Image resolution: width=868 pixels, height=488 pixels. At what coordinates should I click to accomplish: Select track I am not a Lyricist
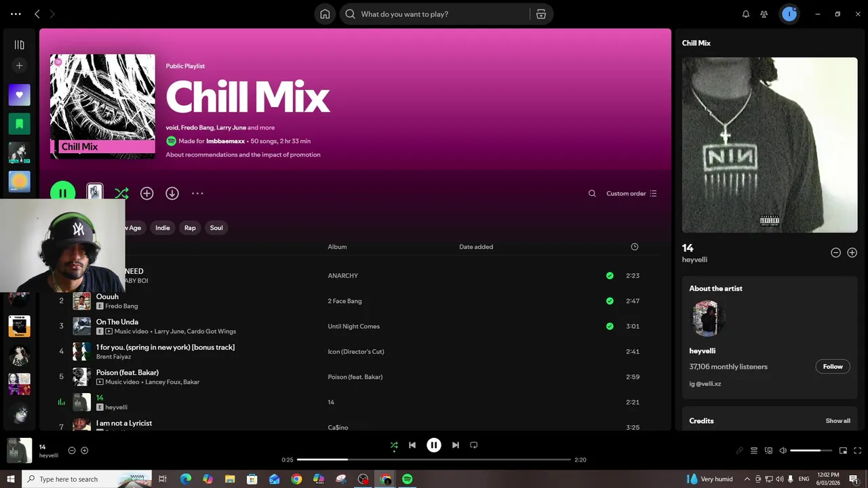click(x=124, y=423)
